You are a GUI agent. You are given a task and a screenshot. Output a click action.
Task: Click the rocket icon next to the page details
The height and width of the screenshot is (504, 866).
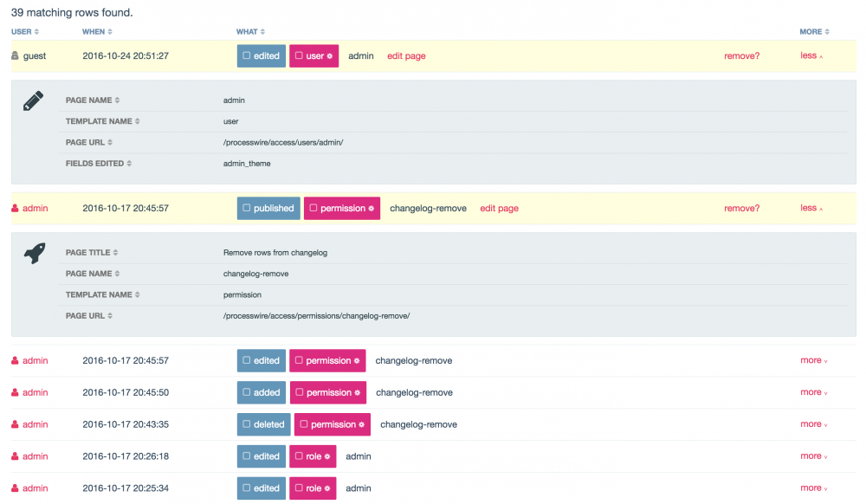[33, 253]
